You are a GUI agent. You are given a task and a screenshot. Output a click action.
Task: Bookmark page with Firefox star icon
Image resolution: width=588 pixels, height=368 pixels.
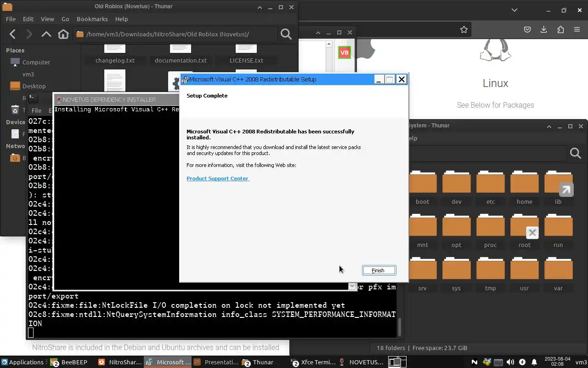pos(464,29)
